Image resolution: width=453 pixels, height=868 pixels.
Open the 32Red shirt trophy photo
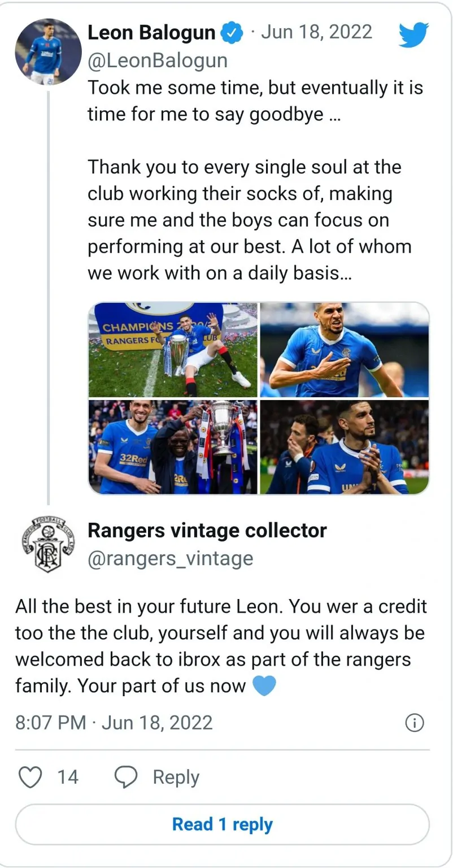point(173,447)
